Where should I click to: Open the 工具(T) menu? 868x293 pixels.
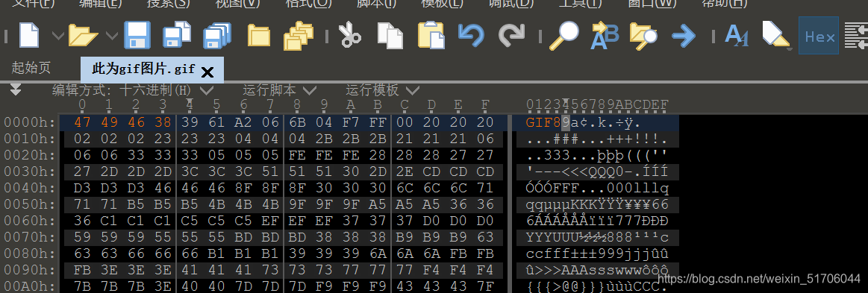coord(580,3)
